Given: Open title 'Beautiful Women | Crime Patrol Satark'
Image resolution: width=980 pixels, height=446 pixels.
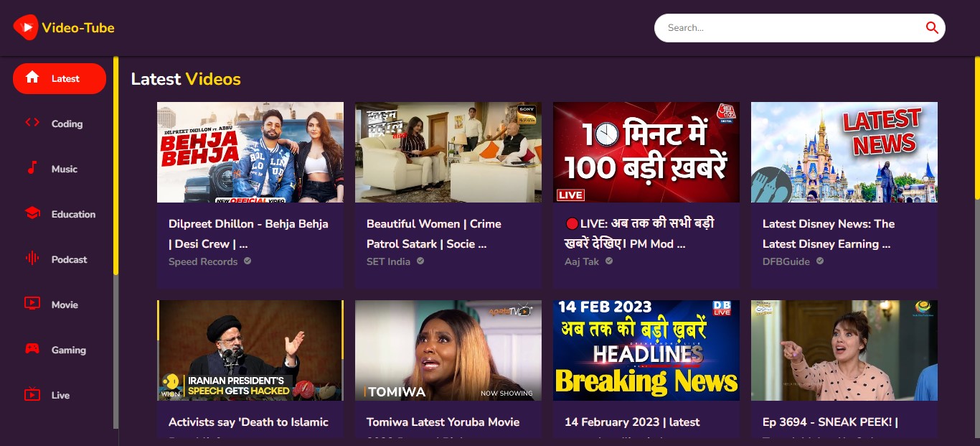Looking at the screenshot, I should click(434, 233).
